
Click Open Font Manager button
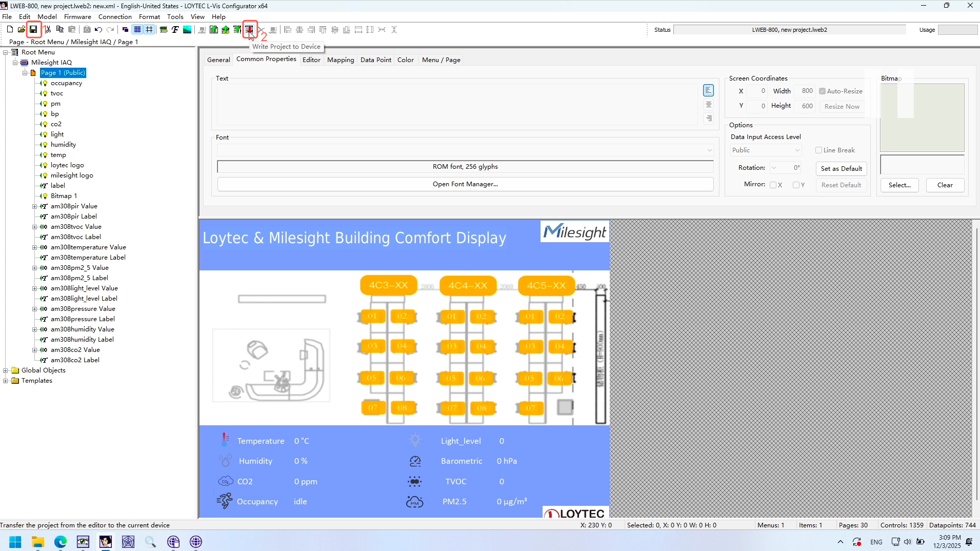coord(465,184)
